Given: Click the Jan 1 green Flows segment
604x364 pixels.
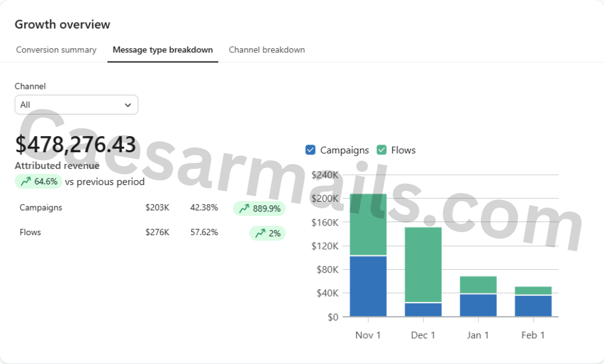Looking at the screenshot, I should 477,285.
